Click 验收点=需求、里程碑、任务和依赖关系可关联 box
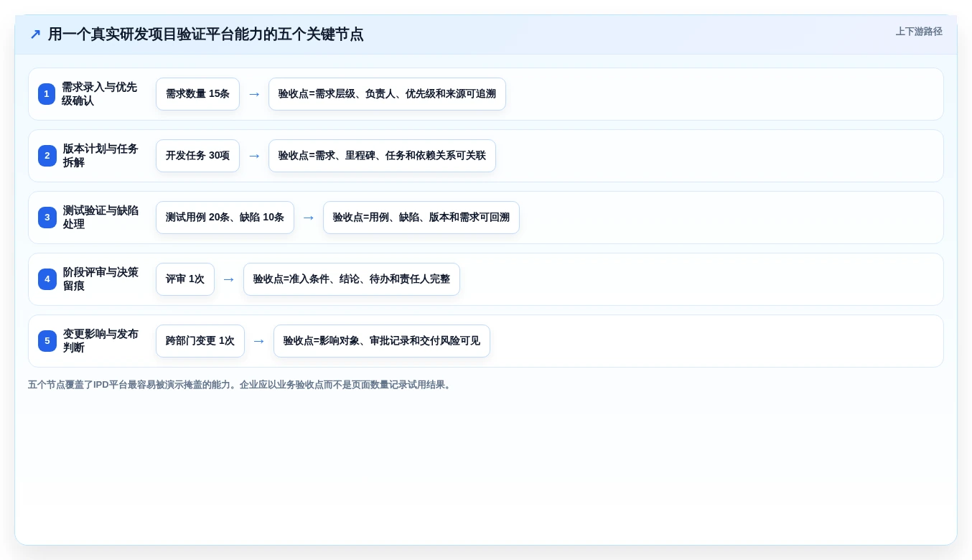972x560 pixels. click(x=382, y=156)
